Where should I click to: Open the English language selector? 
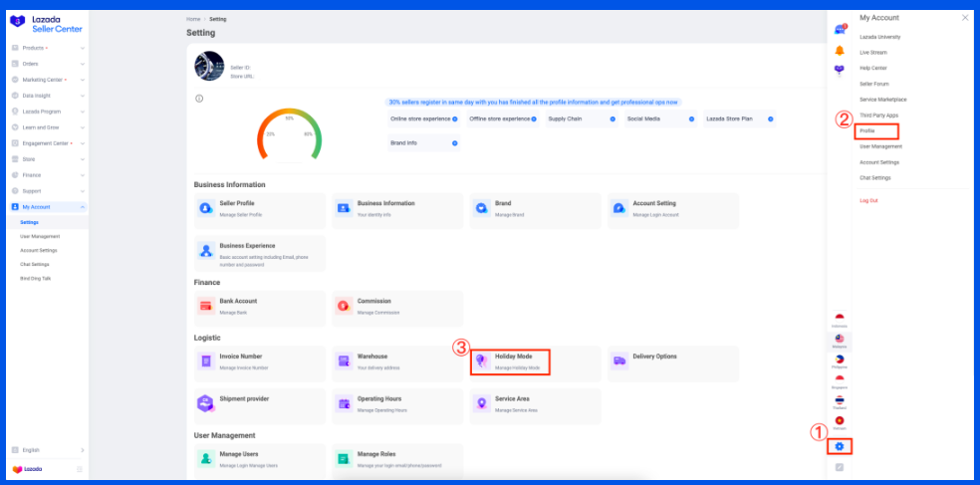(47, 451)
